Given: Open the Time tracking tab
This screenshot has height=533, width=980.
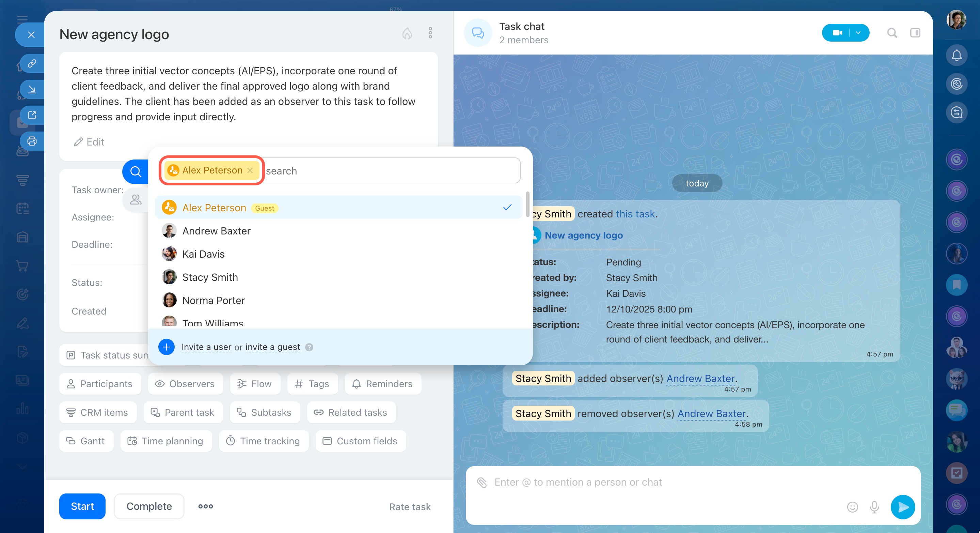Looking at the screenshot, I should 263,441.
